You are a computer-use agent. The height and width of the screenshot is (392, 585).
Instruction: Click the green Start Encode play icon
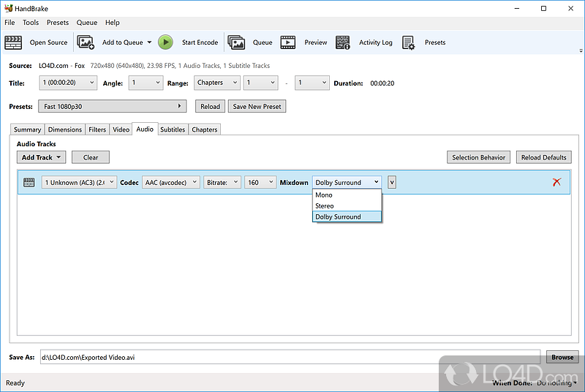165,42
